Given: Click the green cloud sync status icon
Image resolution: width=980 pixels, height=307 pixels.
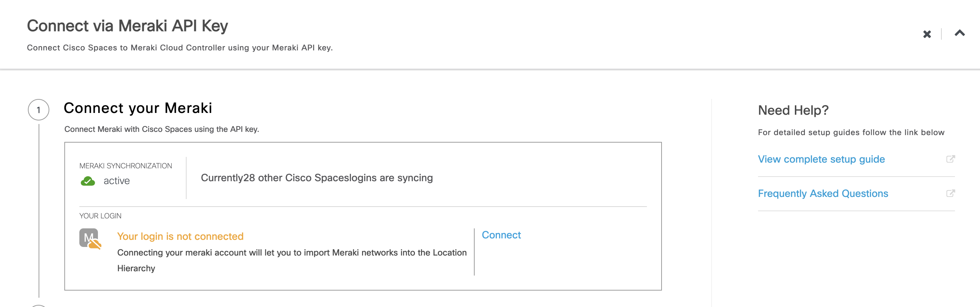Looking at the screenshot, I should [x=88, y=181].
